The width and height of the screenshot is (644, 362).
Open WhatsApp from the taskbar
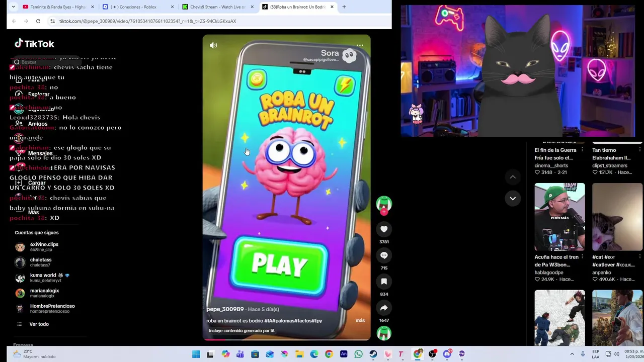pyautogui.click(x=358, y=354)
